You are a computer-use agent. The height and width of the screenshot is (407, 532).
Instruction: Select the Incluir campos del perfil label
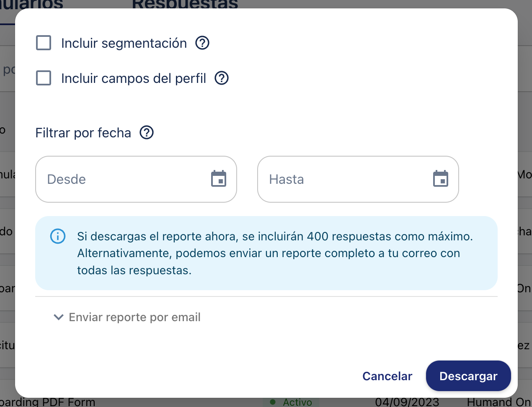tap(133, 78)
